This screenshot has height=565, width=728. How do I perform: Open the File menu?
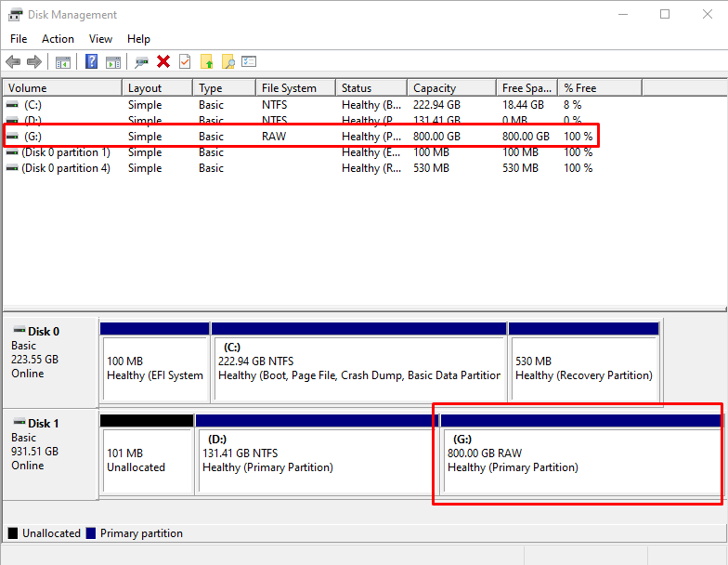coord(19,39)
